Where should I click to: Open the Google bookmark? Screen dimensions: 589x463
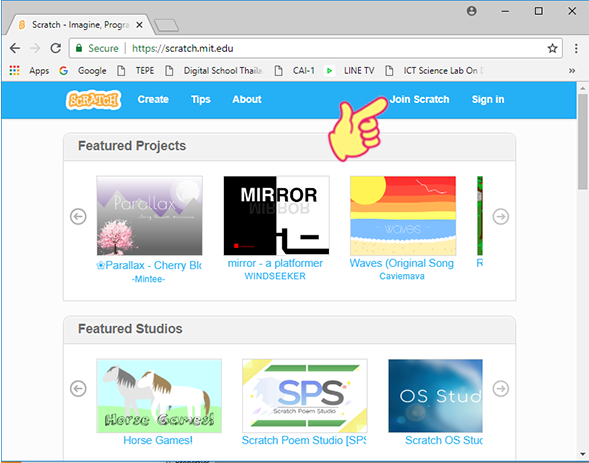[x=83, y=71]
